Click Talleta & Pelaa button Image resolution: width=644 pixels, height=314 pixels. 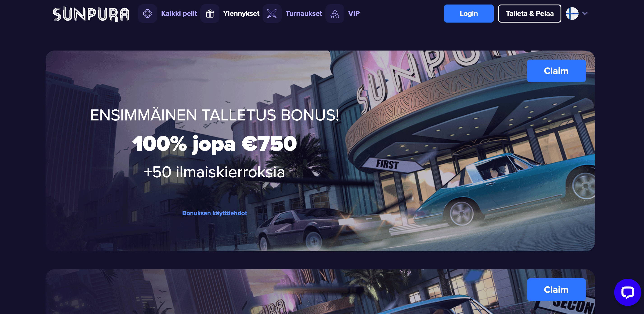pos(530,14)
